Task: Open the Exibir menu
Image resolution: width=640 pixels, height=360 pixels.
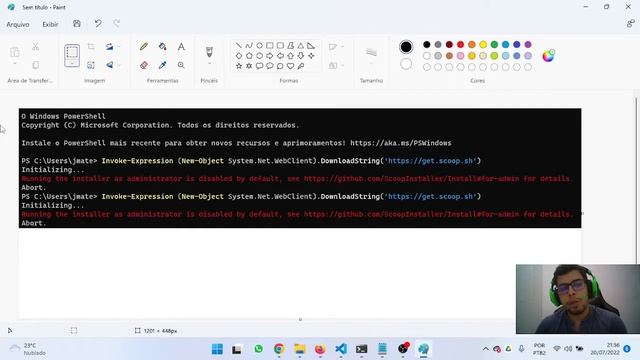Action: click(x=50, y=24)
